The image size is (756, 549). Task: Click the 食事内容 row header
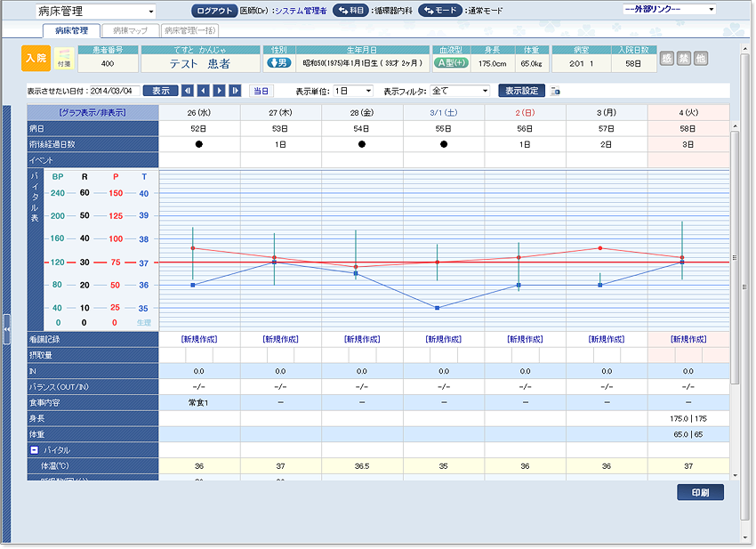click(92, 402)
